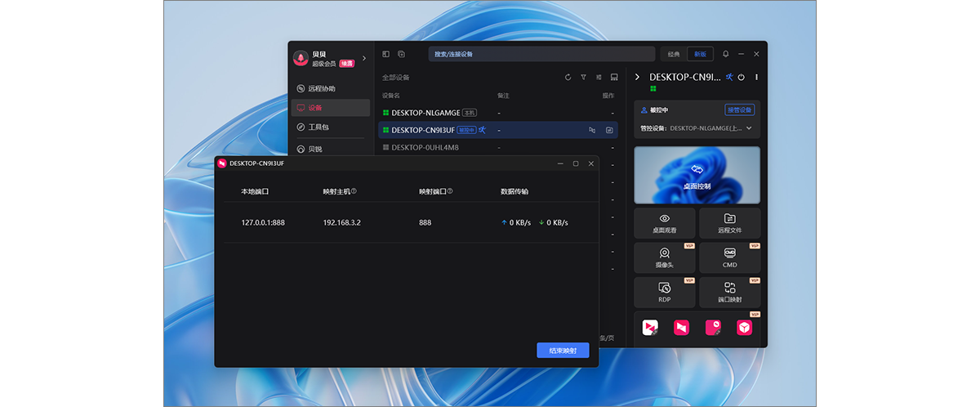Open the 摄像头 camera tool
This screenshot has width=980, height=407.
[x=665, y=257]
